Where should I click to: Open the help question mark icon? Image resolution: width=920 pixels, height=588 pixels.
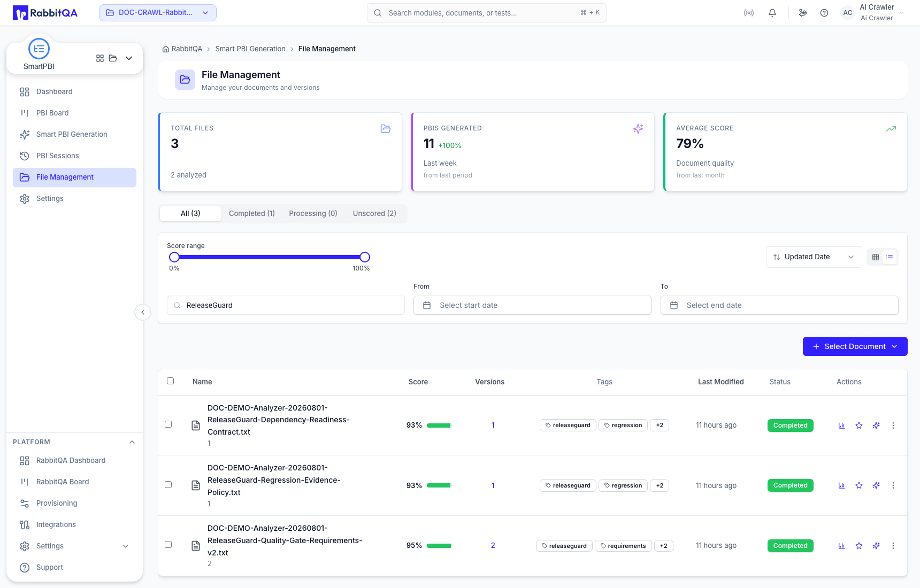tap(824, 13)
